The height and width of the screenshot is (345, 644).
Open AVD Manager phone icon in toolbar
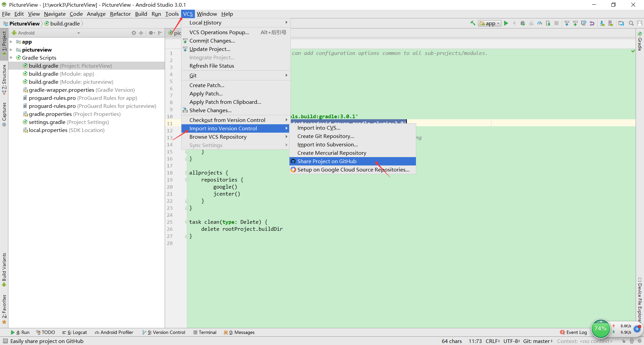click(611, 23)
